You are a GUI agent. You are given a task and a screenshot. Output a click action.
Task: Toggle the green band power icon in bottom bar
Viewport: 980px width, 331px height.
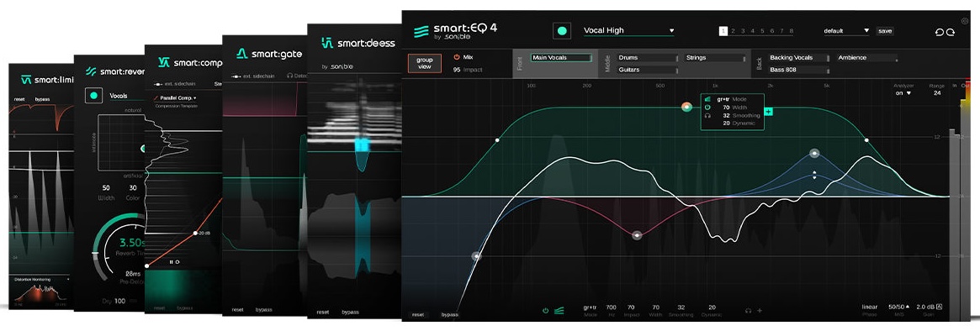[545, 310]
